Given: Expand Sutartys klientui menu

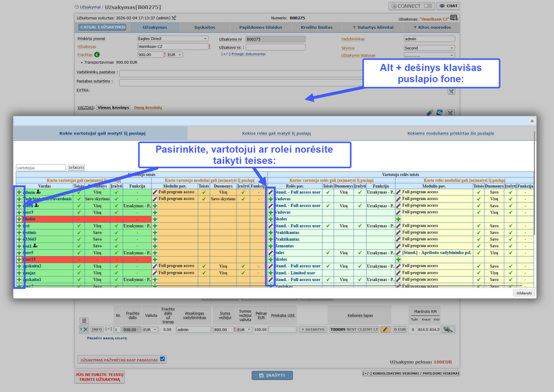Looking at the screenshot, I should [x=373, y=27].
